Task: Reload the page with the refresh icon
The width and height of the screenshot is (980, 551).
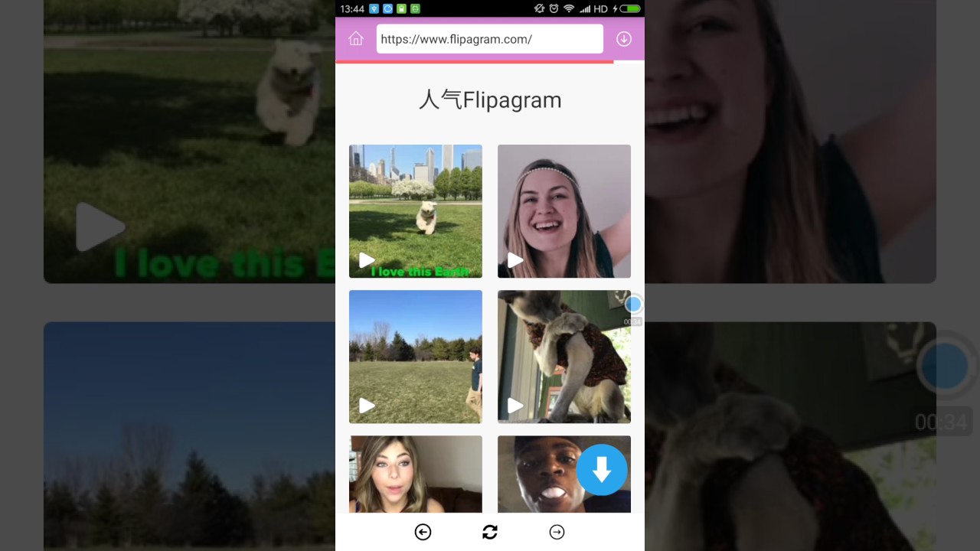Action: pos(490,532)
